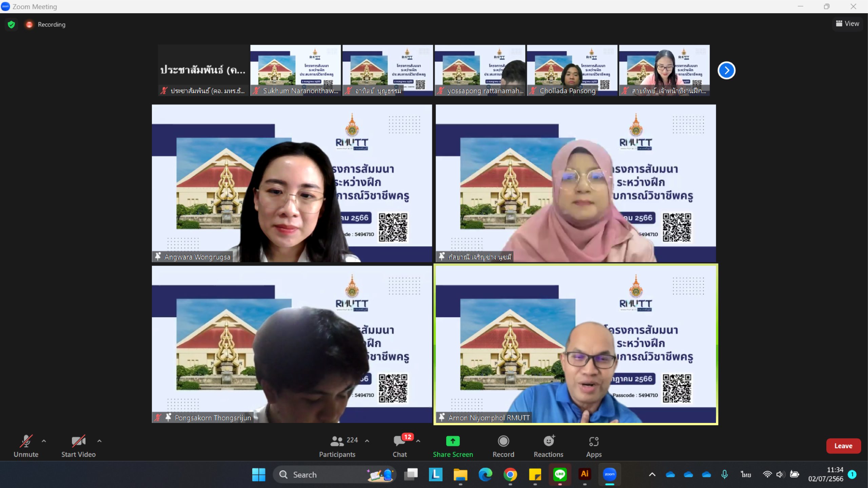Open notification badge in tray
The height and width of the screenshot is (488, 868).
tap(852, 474)
